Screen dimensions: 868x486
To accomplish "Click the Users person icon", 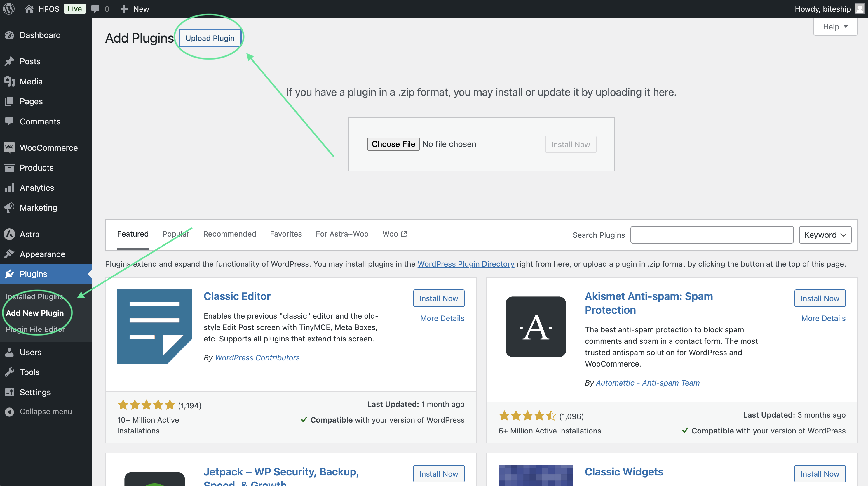I will coord(9,352).
